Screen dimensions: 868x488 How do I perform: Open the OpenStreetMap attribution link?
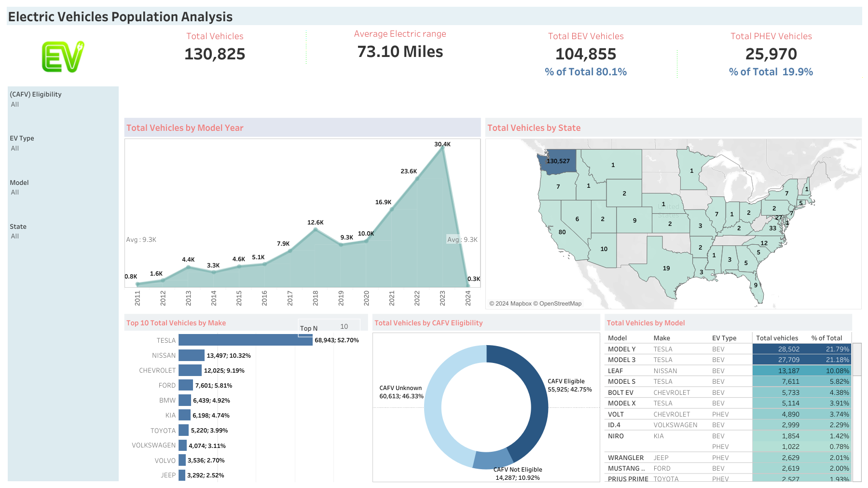[x=557, y=304]
